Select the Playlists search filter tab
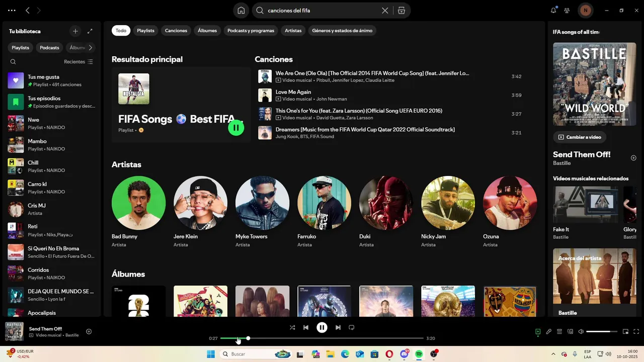The image size is (644, 362). (145, 31)
